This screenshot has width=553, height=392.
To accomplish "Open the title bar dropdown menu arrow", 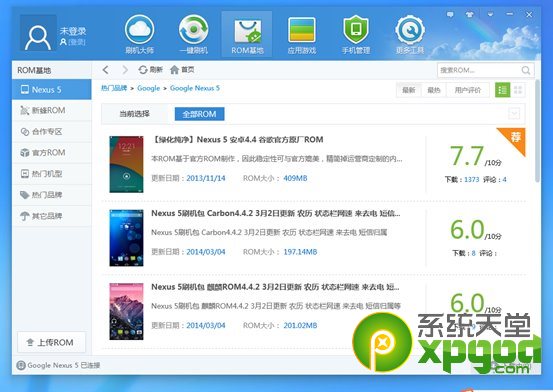I will (490, 14).
